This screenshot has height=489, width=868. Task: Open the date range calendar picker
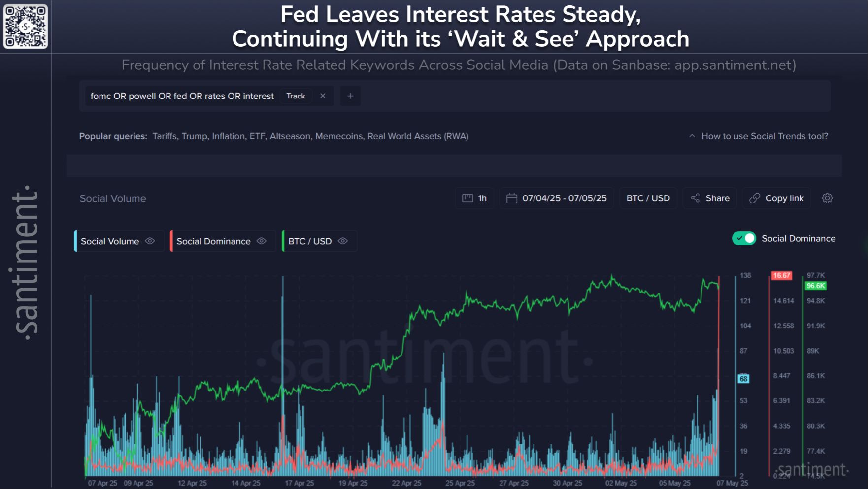coord(512,198)
